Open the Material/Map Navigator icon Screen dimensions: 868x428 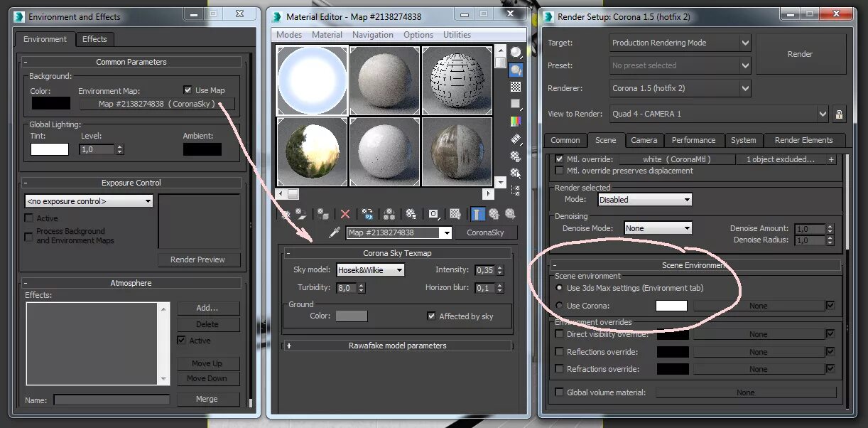click(x=516, y=190)
